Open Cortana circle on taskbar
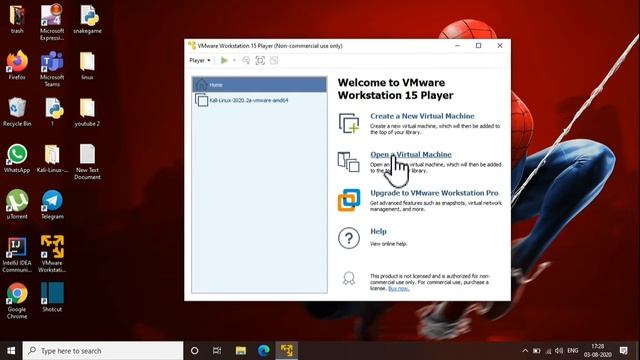This screenshot has width=640, height=360. [195, 351]
